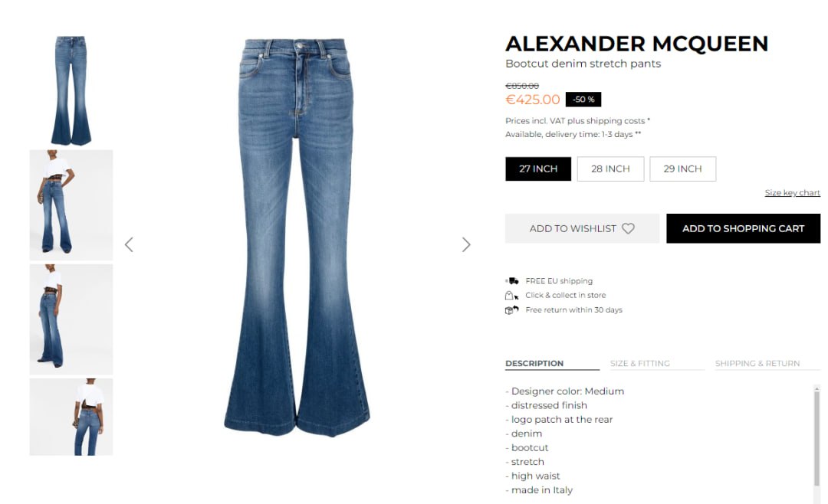Viewport: 828px width, 504px height.
Task: Show previous product image with left arrow
Action: [129, 244]
